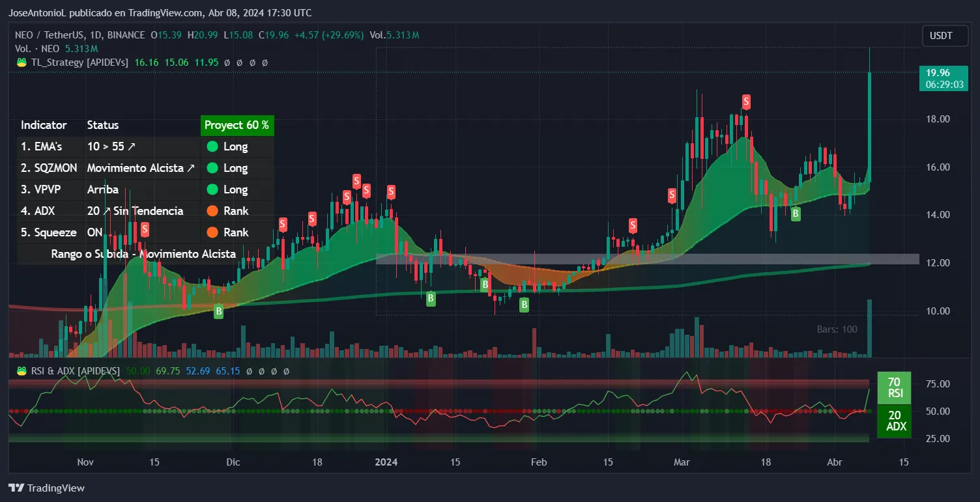Image resolution: width=980 pixels, height=502 pixels.
Task: Click the frog icon beside TL_Strategy indicator
Action: [x=21, y=63]
